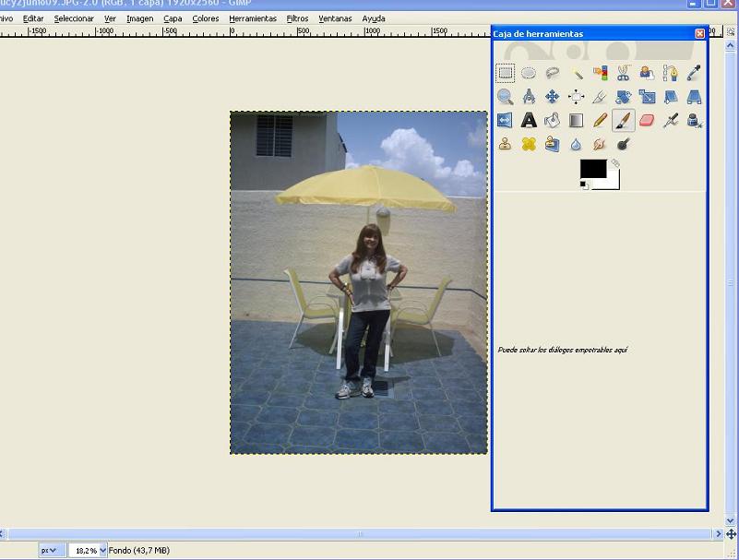Select the Rectangle Select tool

click(x=505, y=73)
